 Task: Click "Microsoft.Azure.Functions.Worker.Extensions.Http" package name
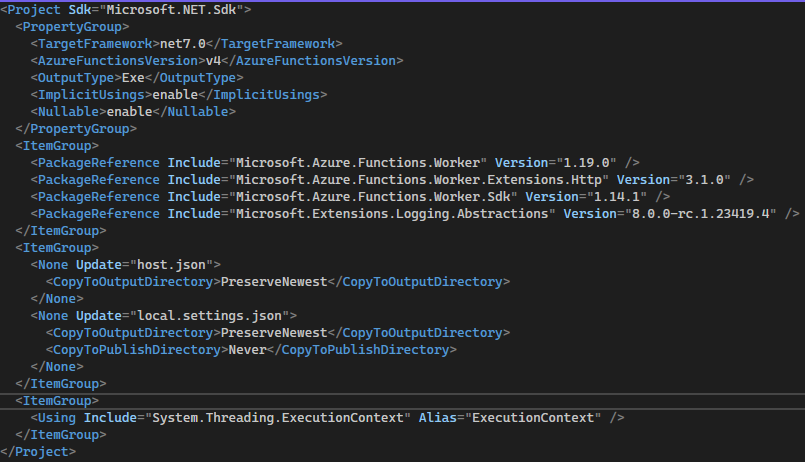419,180
